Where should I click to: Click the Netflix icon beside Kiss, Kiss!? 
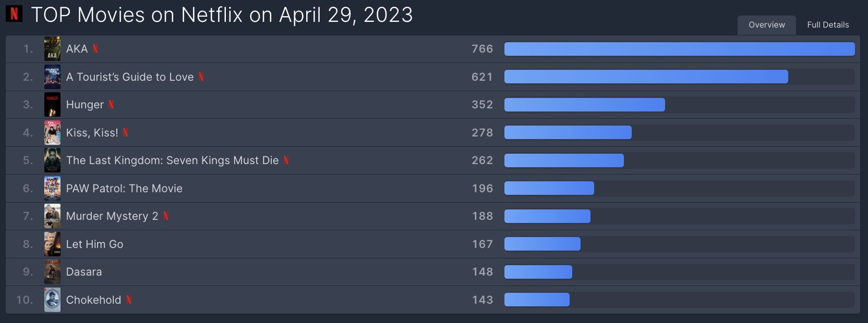click(x=125, y=133)
